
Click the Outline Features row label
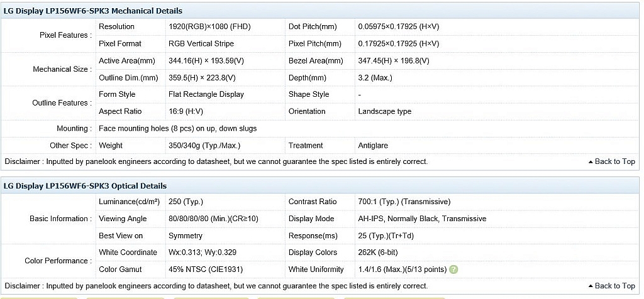click(62, 103)
